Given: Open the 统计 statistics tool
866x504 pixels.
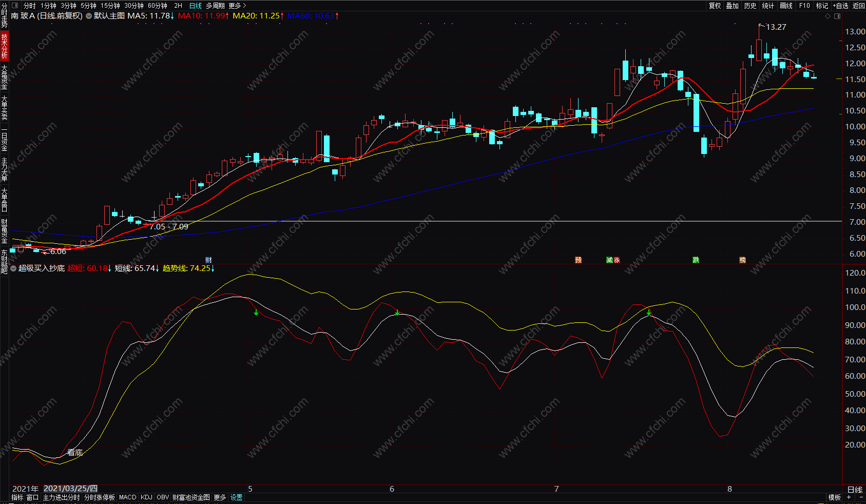Looking at the screenshot, I should (x=768, y=6).
